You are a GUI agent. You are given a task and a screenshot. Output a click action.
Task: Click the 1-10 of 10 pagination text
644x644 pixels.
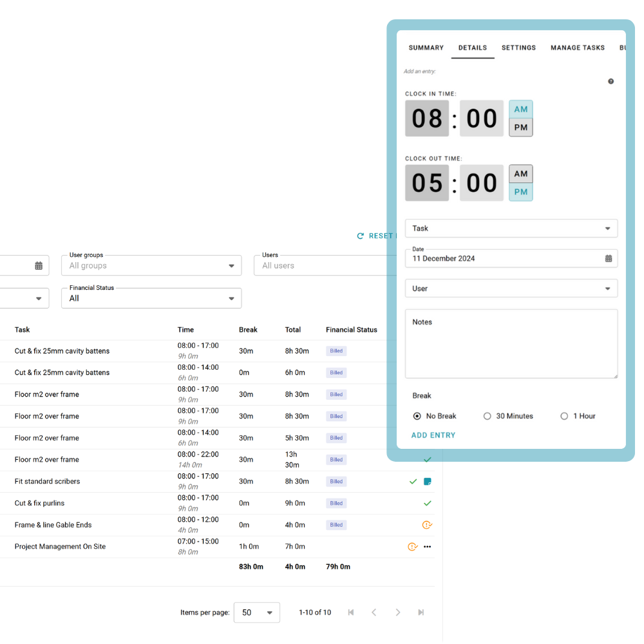pyautogui.click(x=315, y=612)
